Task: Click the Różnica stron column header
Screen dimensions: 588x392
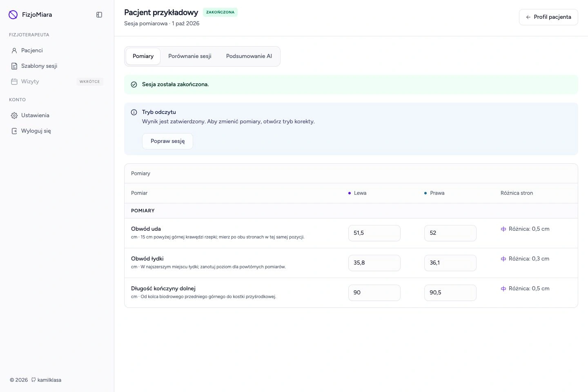Action: (x=517, y=193)
